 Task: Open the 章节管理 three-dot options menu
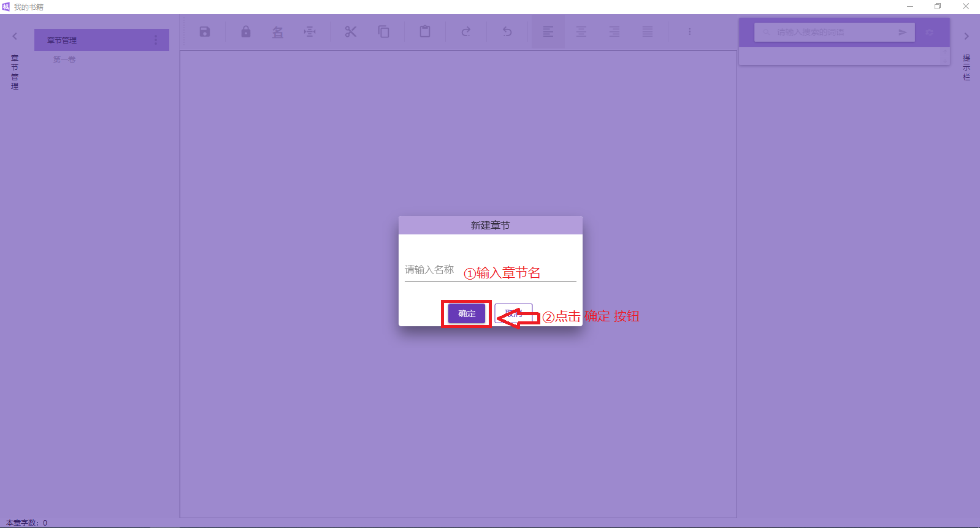pos(156,40)
